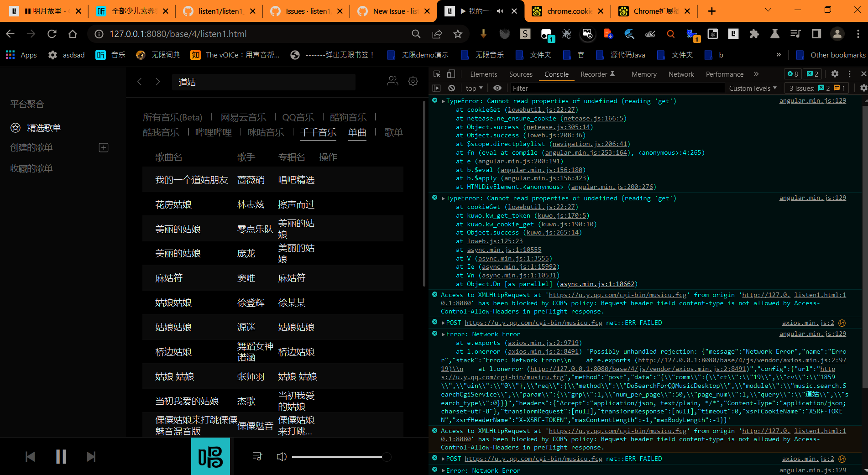Go forward with the app's right chevron
The image size is (868, 475).
coord(158,82)
